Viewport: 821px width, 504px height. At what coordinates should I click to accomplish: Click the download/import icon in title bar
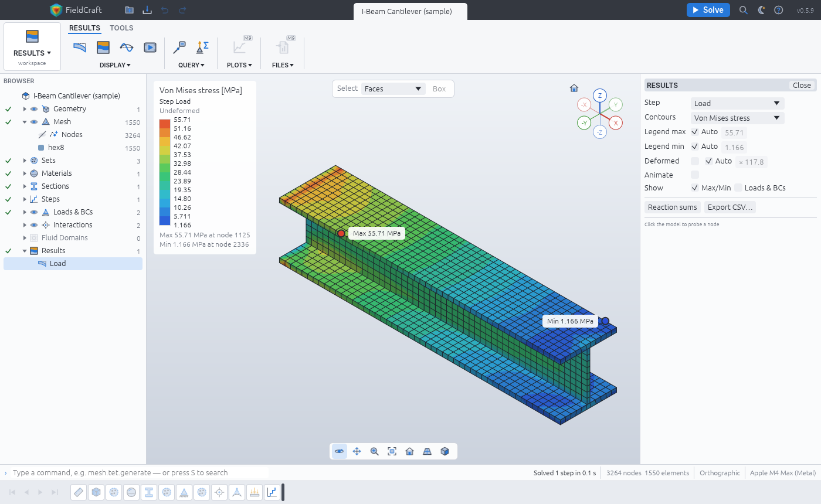pos(147,10)
